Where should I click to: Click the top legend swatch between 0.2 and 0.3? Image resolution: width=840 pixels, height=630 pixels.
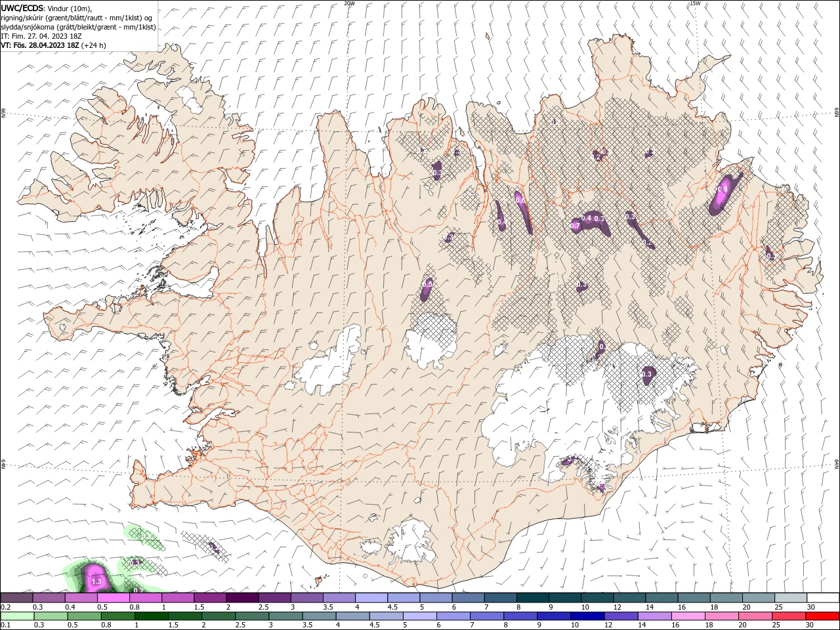tap(17, 598)
